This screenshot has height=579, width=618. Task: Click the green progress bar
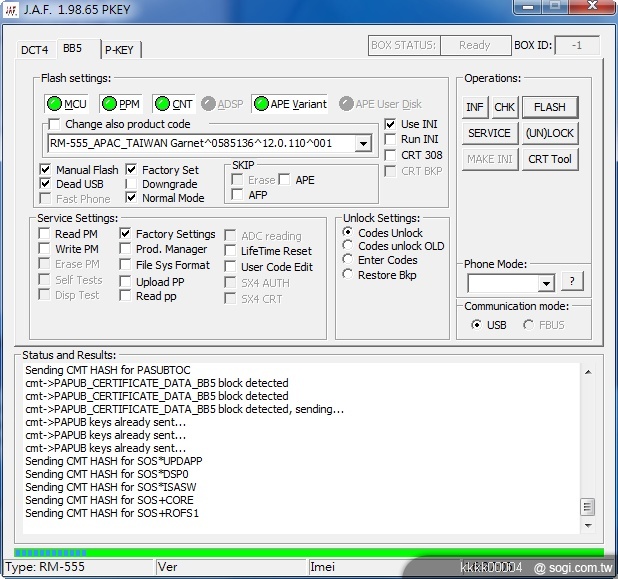309,553
